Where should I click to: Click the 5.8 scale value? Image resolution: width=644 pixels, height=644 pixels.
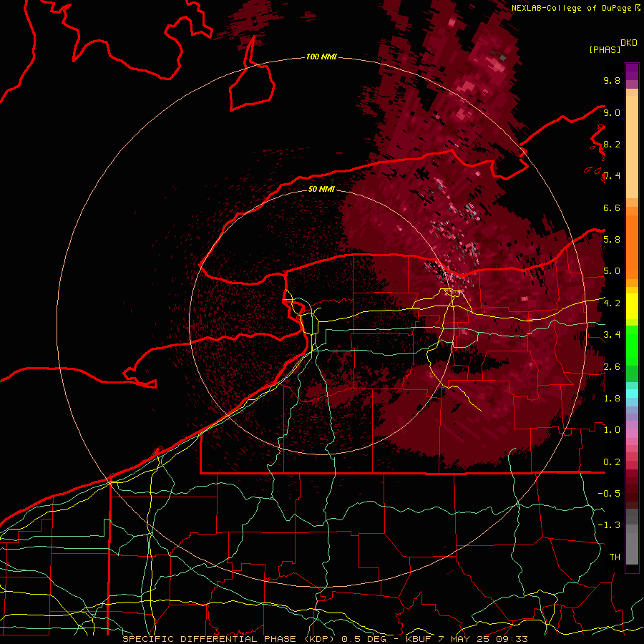click(x=612, y=240)
